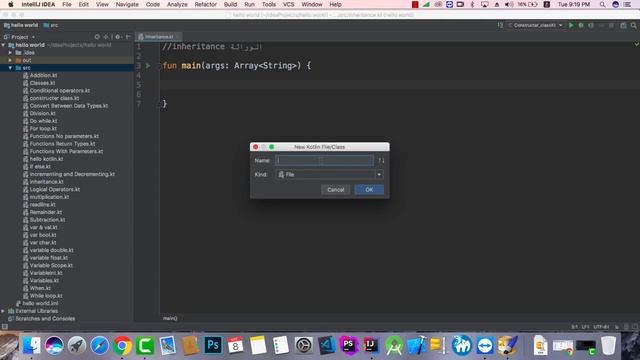Open the File menu
Screen dimensions: 640x360
tap(67, 4)
